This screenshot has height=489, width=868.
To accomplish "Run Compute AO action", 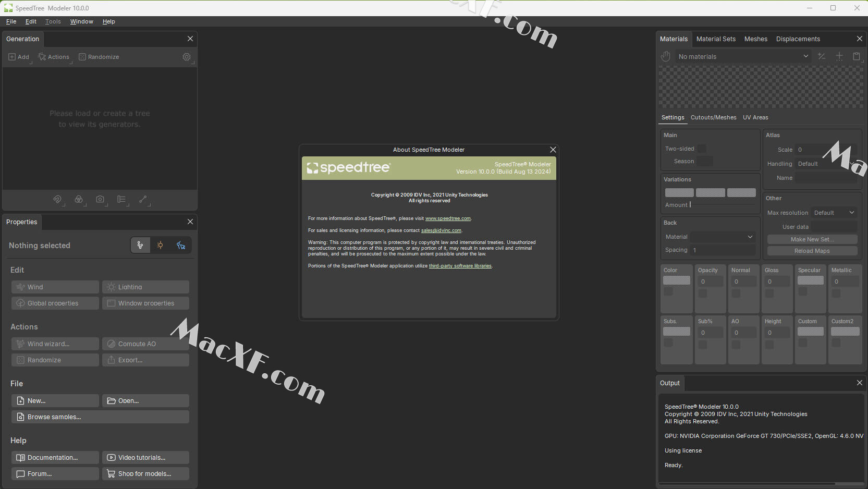I will click(145, 344).
